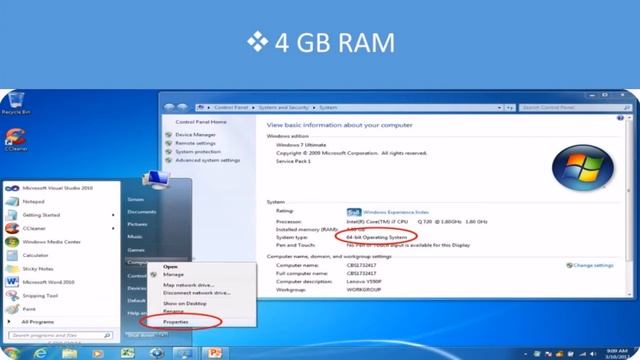
Task: Open Windows Experience Index link
Action: tap(396, 212)
